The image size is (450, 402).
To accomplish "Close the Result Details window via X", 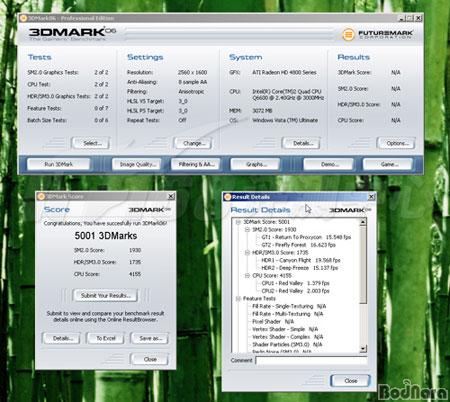I will pos(371,197).
